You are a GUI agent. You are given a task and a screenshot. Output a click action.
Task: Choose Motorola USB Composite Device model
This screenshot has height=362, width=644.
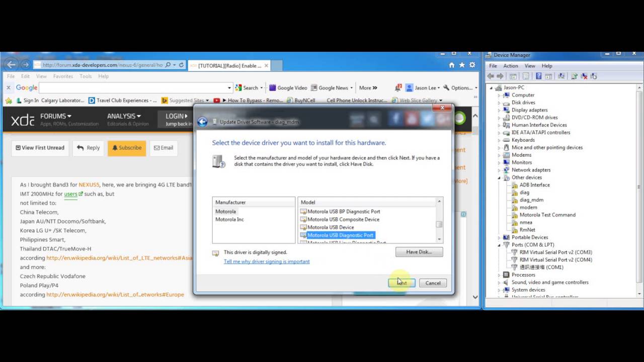point(340,220)
